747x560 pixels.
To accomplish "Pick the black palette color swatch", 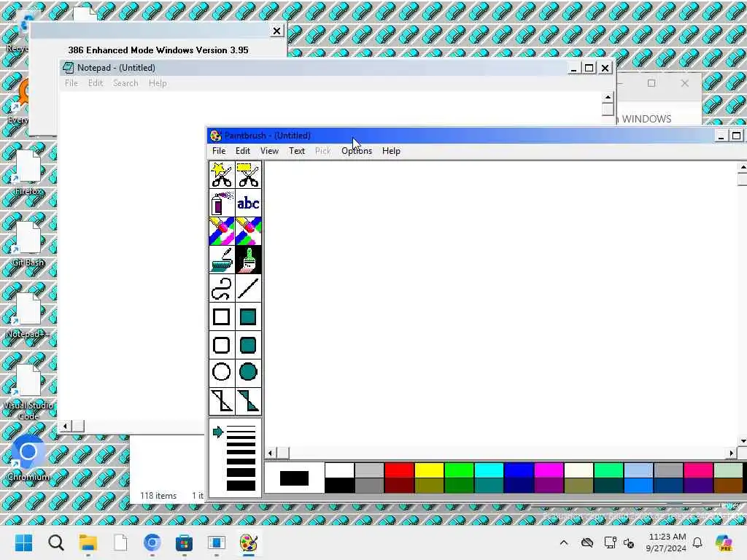I will pos(339,485).
